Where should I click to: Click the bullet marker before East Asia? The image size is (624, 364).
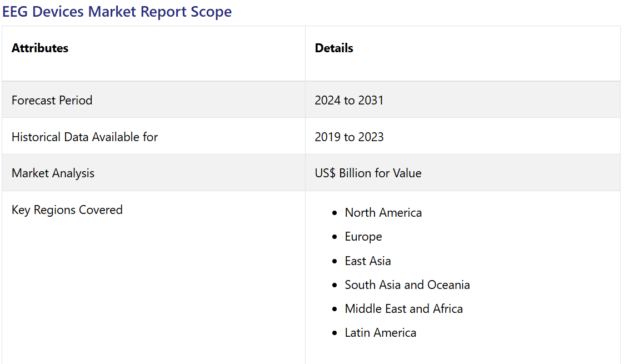tap(334, 262)
